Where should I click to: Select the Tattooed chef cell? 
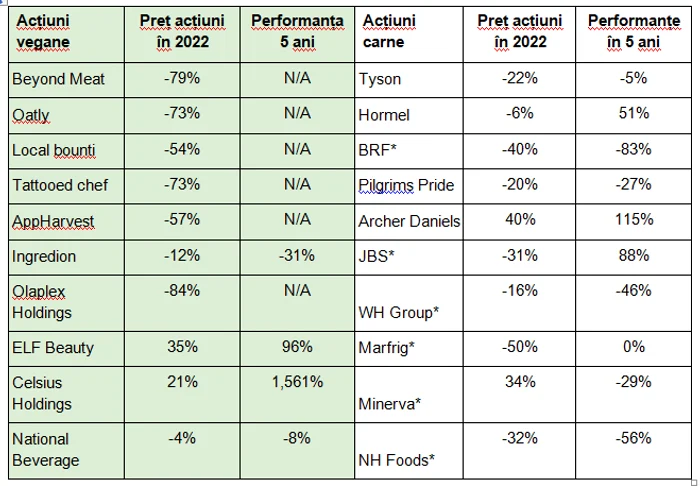point(66,187)
